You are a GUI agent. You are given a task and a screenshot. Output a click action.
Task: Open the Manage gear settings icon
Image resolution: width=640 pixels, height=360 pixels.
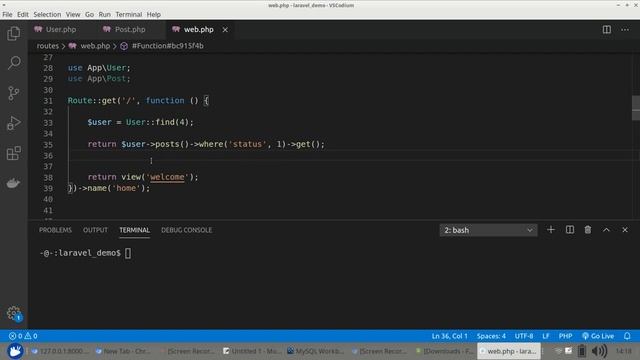pyautogui.click(x=14, y=313)
